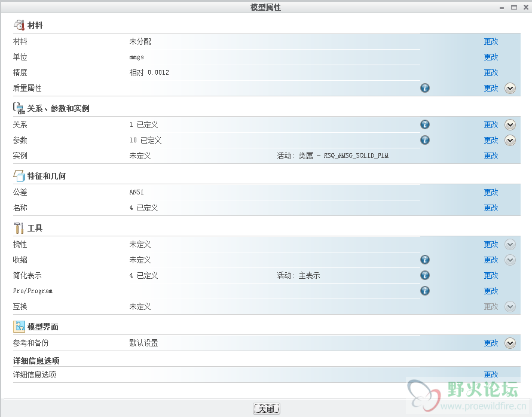Image resolution: width=532 pixels, height=417 pixels.
Task: Click the 模型界面 section puzzle icon
Action: click(19, 326)
